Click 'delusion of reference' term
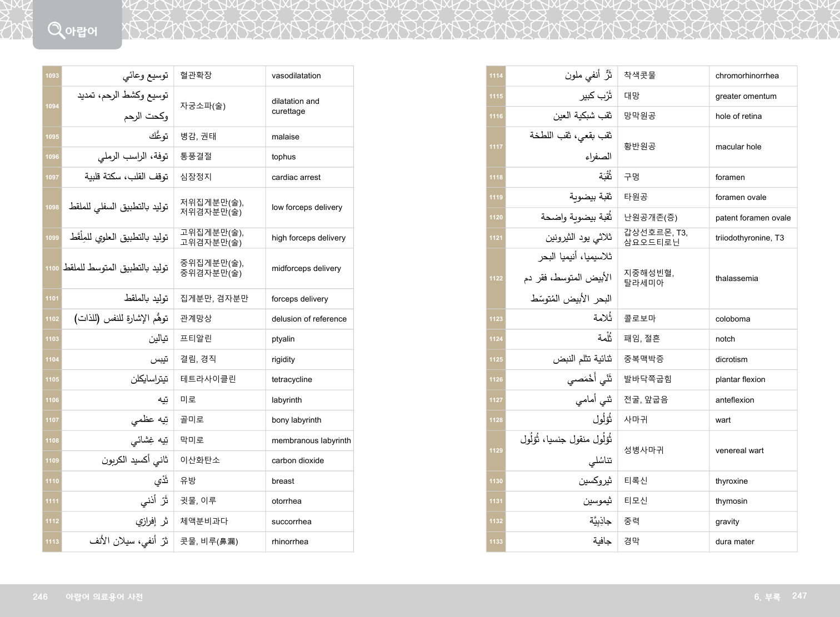Screen dimensions: 840x617 pos(309,319)
